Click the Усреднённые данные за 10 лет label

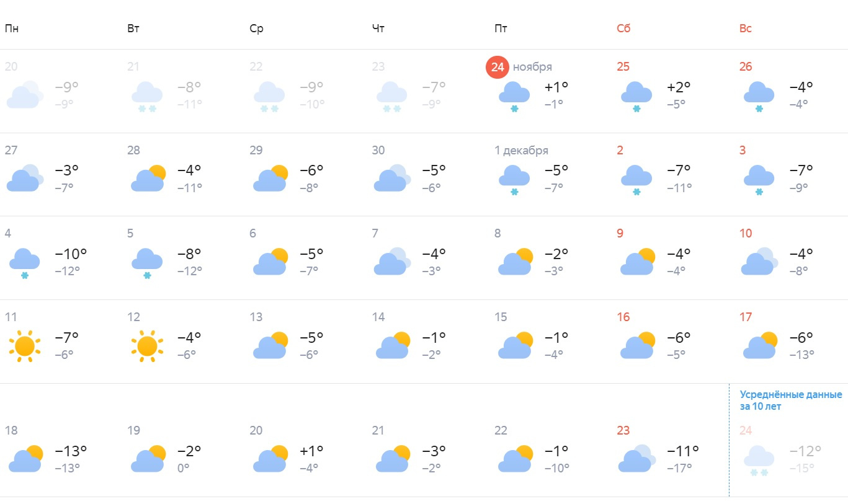pos(790,400)
